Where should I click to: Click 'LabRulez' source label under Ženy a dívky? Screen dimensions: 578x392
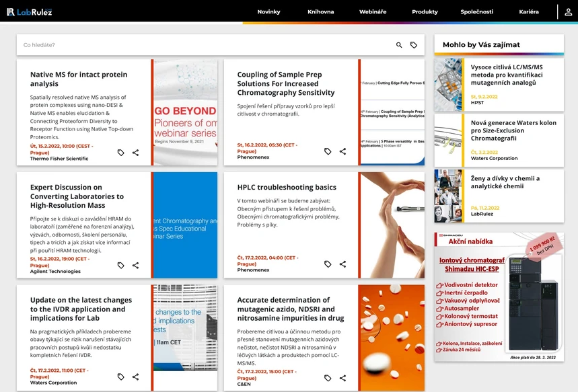(482, 214)
